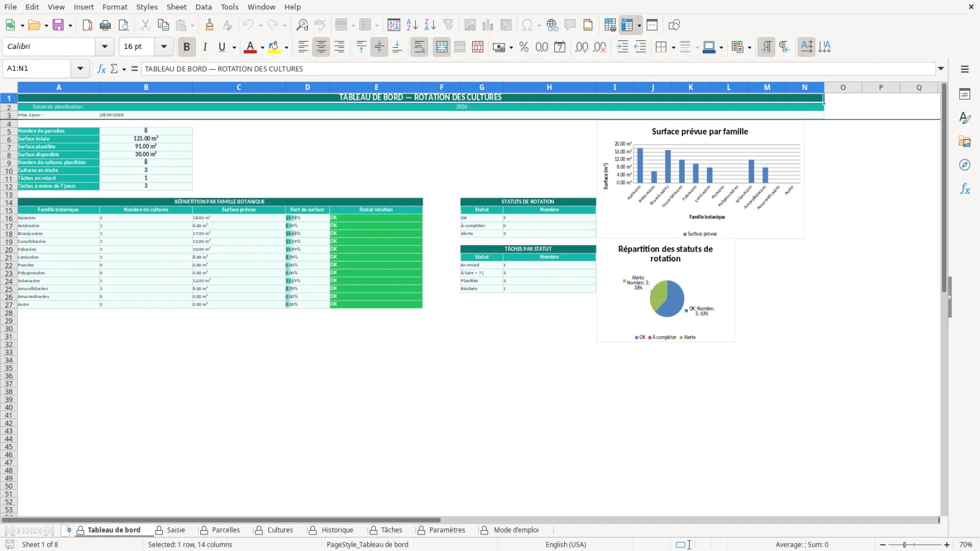Click the 70% zoom level
This screenshot has width=980, height=551.
click(965, 544)
